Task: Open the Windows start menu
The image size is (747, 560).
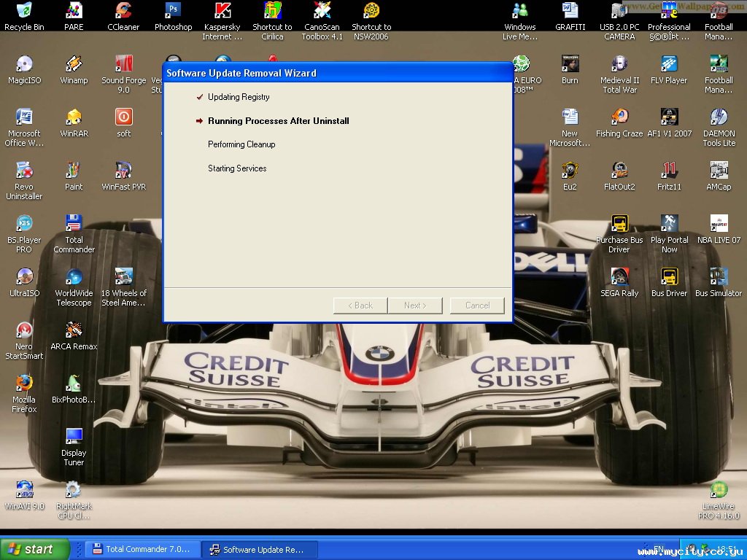Action: [x=34, y=549]
